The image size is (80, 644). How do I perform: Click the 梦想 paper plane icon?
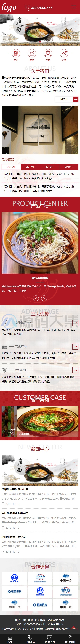pos(64,53)
